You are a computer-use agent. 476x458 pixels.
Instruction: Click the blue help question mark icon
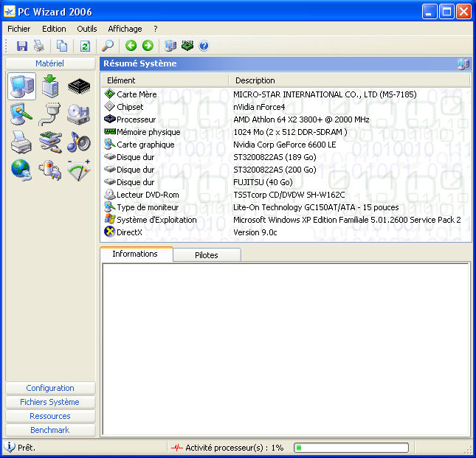(204, 46)
